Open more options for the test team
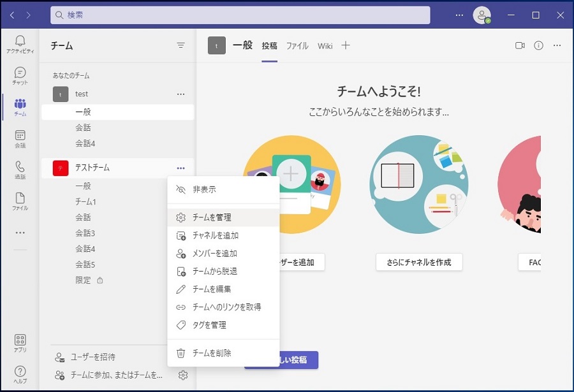 [181, 94]
